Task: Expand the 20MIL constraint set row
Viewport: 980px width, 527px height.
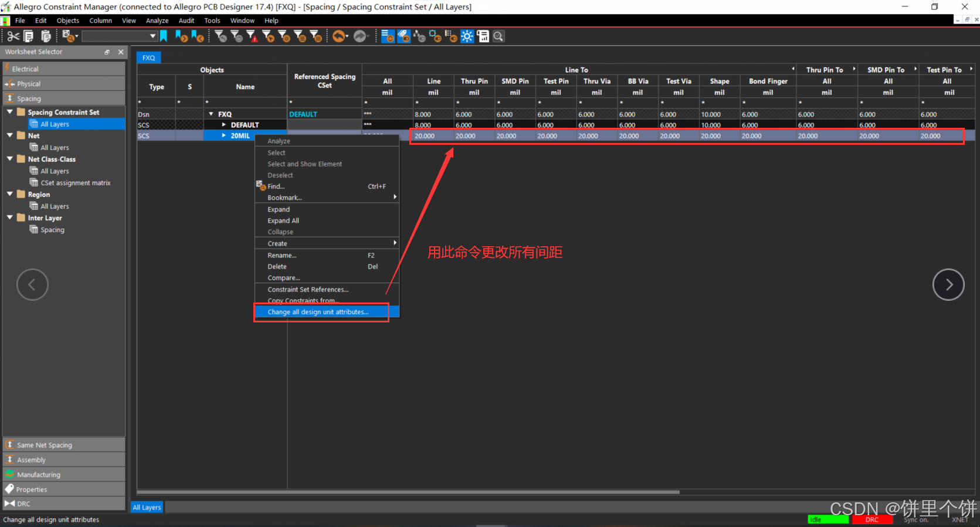Action: coord(223,135)
